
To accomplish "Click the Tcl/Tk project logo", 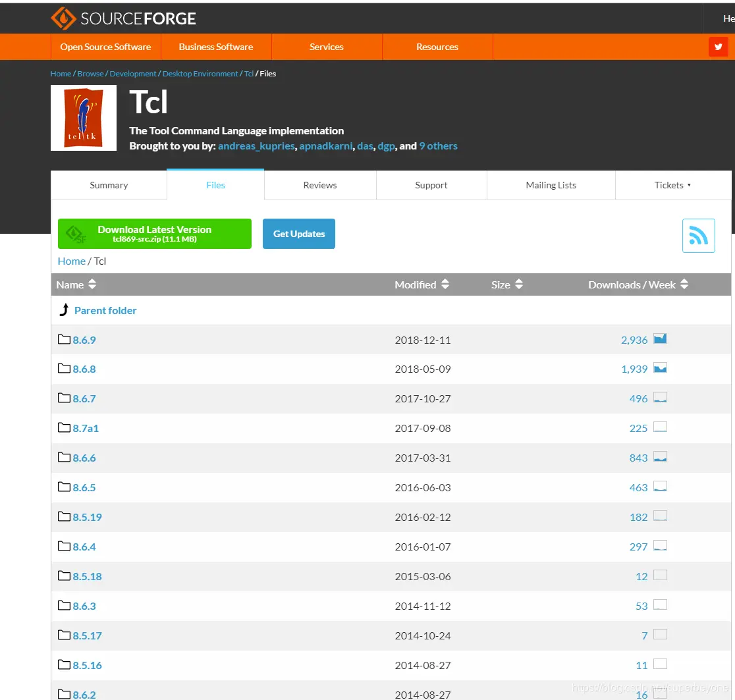I will click(84, 118).
